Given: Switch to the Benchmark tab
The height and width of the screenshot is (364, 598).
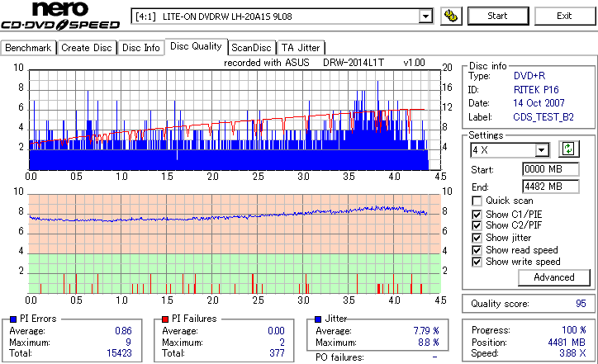Looking at the screenshot, I should coord(28,48).
